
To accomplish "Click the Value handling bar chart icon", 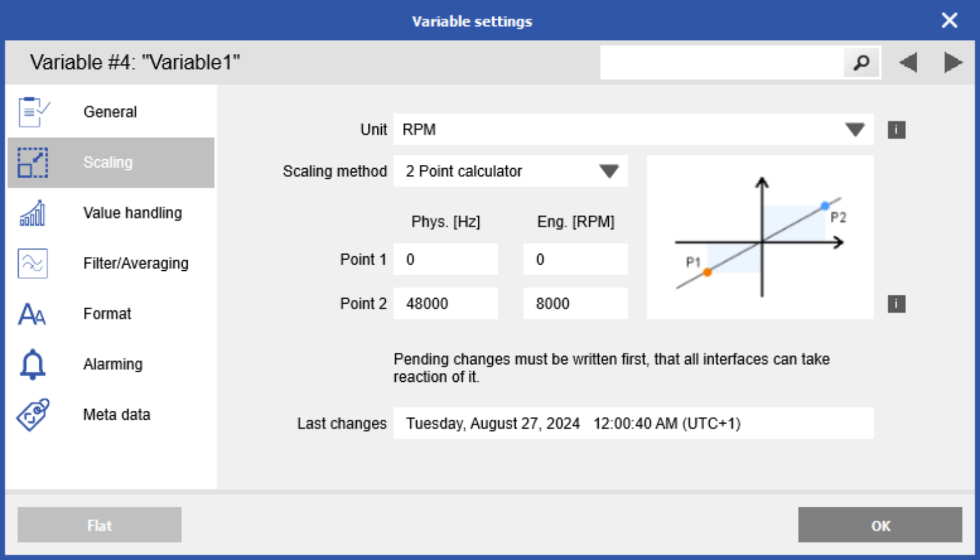I will 32,213.
